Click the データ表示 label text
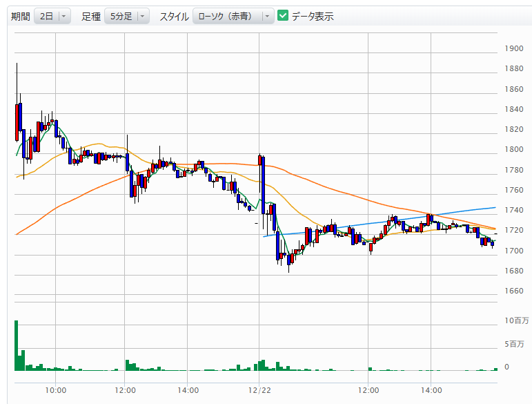This screenshot has width=532, height=404. pos(312,16)
